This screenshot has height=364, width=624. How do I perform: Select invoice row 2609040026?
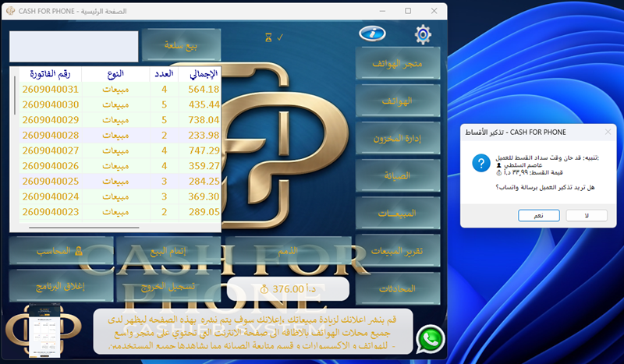pyautogui.click(x=120, y=166)
